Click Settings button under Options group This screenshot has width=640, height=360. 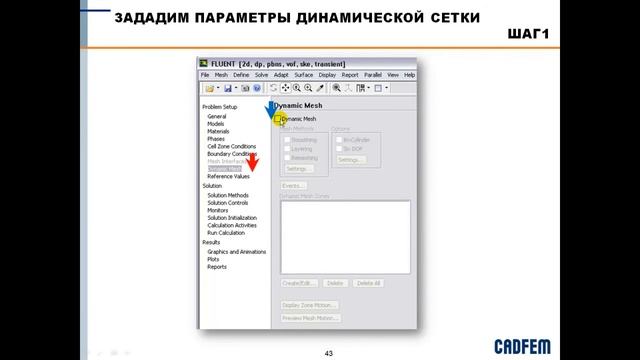point(350,160)
